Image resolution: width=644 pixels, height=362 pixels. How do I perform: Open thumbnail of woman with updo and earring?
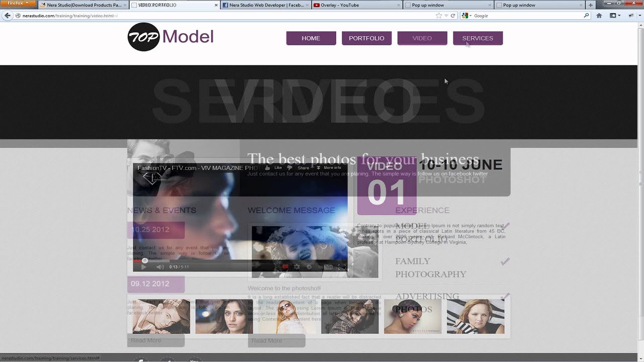(413, 317)
